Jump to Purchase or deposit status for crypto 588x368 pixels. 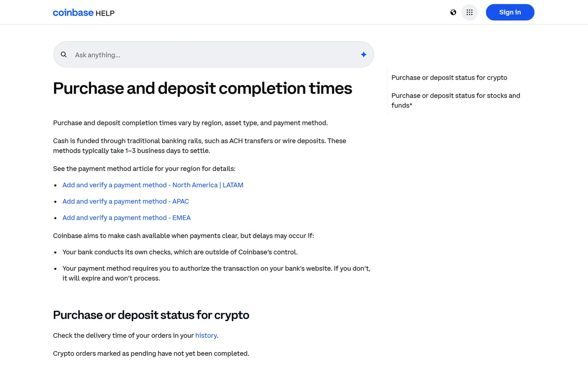coord(449,78)
